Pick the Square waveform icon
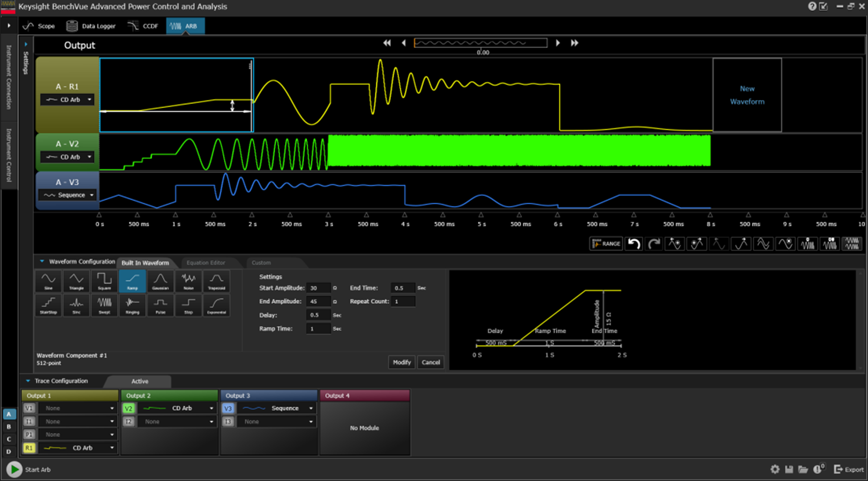 104,281
